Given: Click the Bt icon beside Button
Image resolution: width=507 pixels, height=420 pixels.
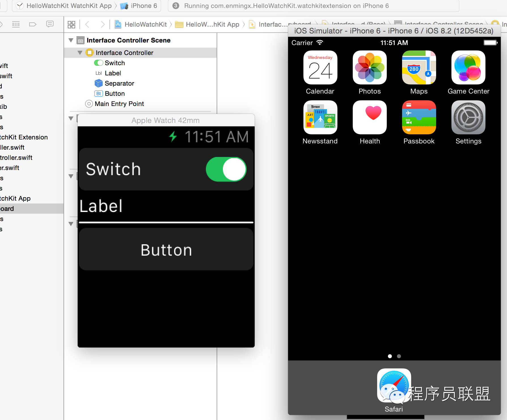Looking at the screenshot, I should click(98, 94).
